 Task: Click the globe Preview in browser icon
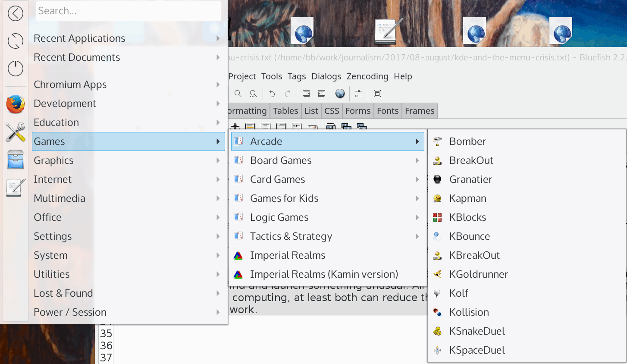[340, 94]
